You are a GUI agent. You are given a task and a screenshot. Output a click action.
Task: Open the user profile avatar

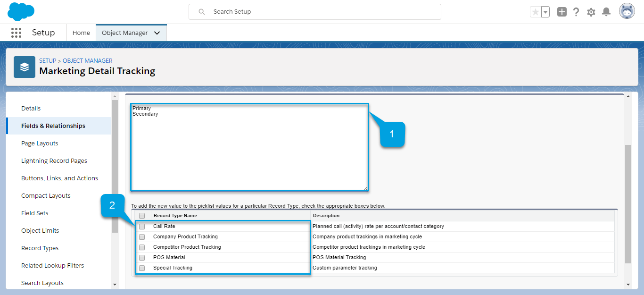tap(627, 12)
